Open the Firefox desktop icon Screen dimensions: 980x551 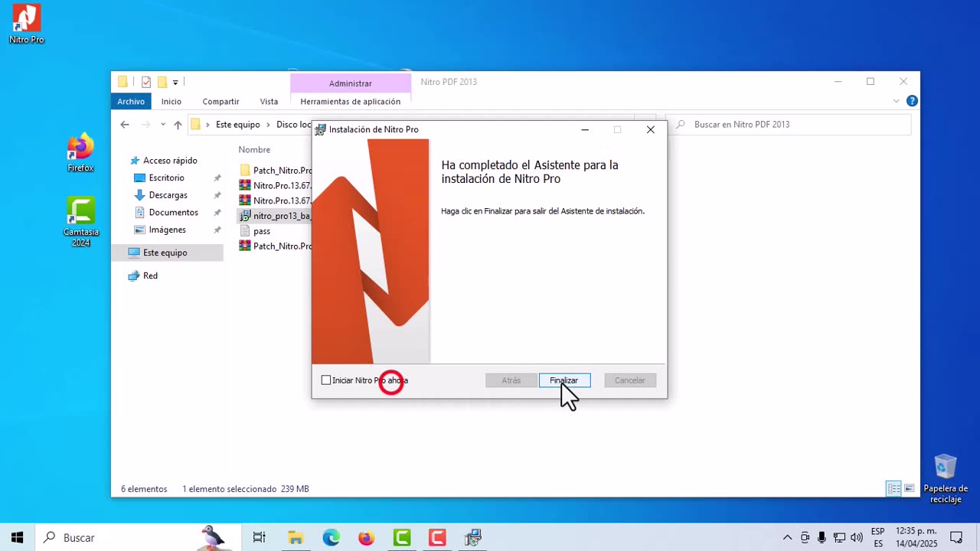click(x=80, y=153)
